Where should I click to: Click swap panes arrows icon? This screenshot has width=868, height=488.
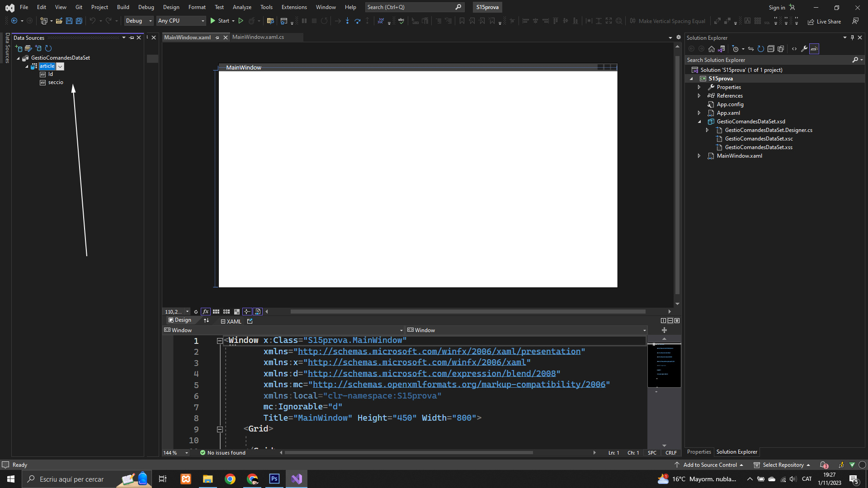point(207,320)
